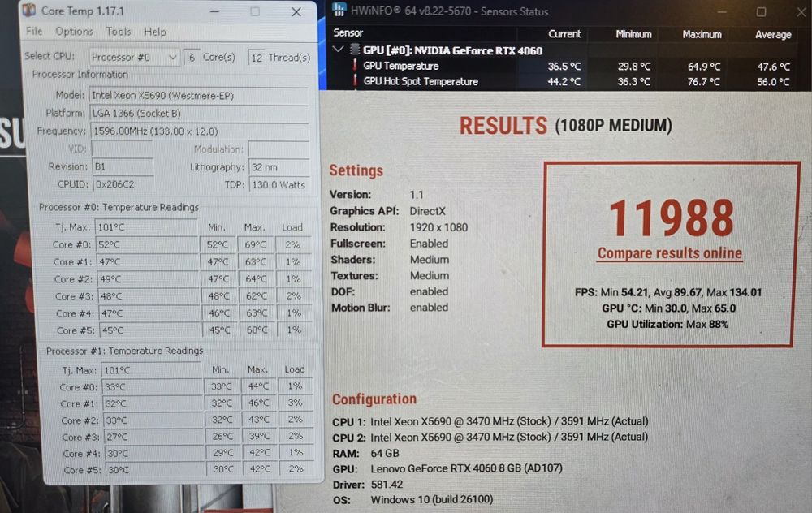Click the Platform field LGA 1366 (Socket B)
This screenshot has width=812, height=513.
(199, 114)
